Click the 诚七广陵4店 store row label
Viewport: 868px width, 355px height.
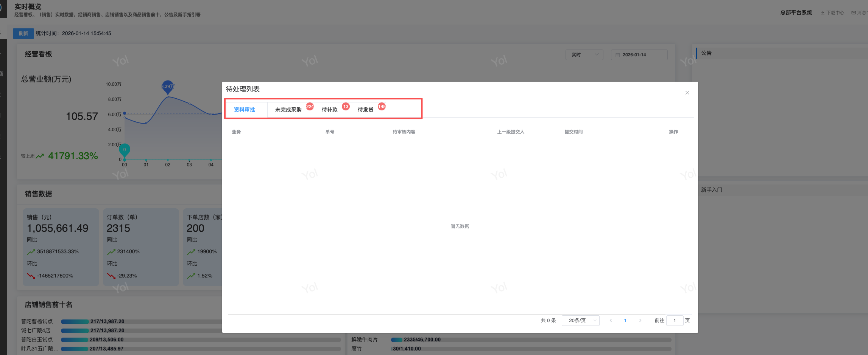tap(36, 331)
